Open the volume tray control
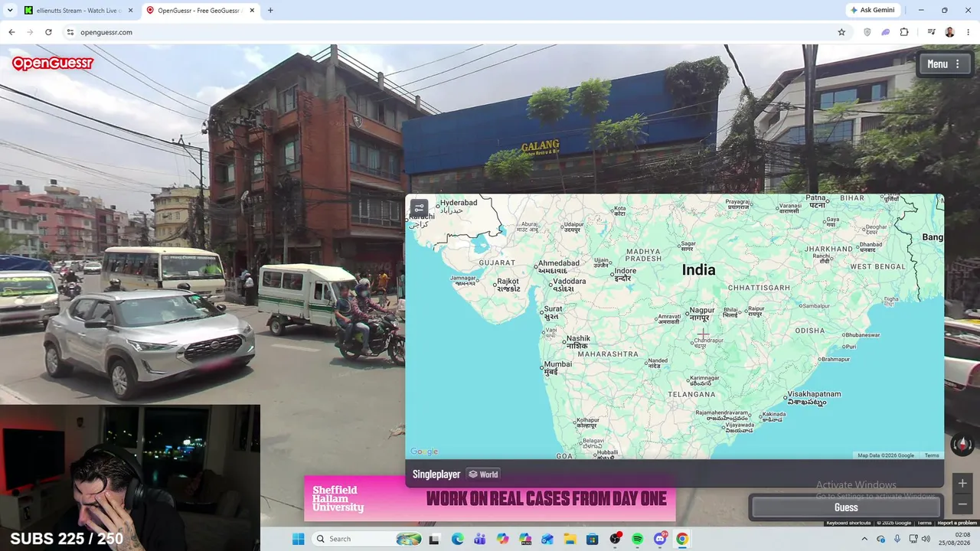The height and width of the screenshot is (551, 980). (x=926, y=539)
